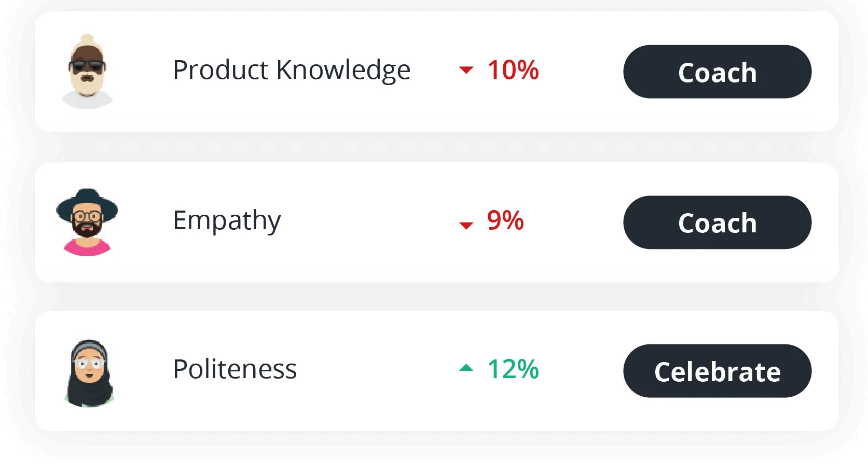Screen dimensions: 868x473
Task: Click white space between 10% and Coach
Action: [581, 72]
